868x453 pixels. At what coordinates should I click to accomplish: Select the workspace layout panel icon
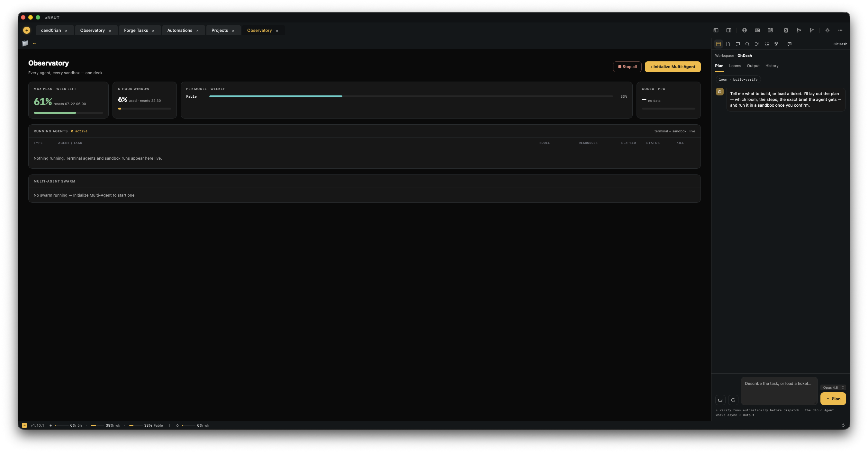click(x=719, y=44)
